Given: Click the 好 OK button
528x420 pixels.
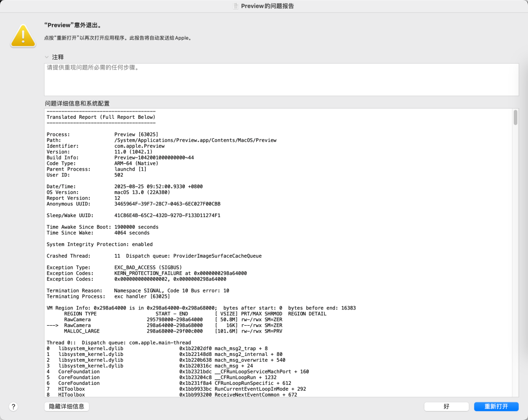Looking at the screenshot, I should click(446, 406).
